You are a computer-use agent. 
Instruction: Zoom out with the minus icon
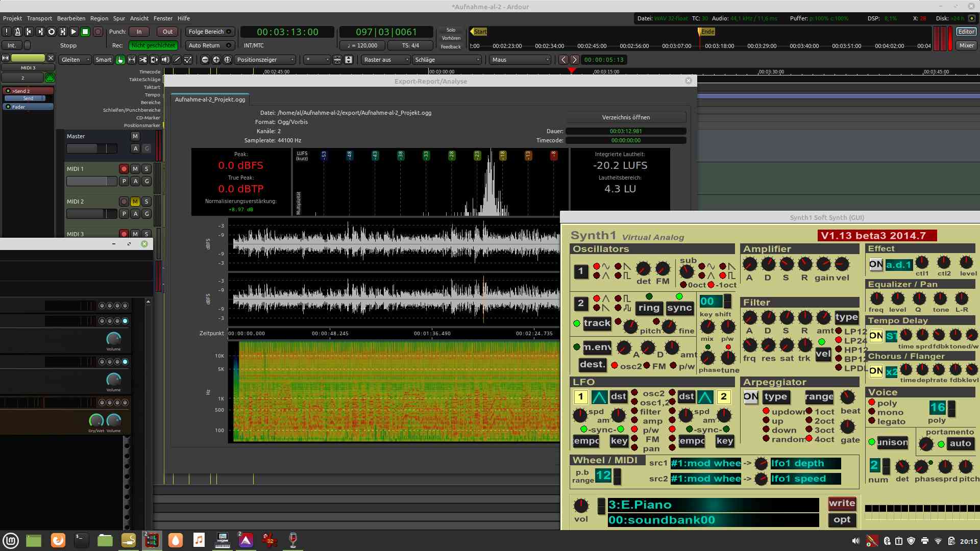(x=205, y=60)
